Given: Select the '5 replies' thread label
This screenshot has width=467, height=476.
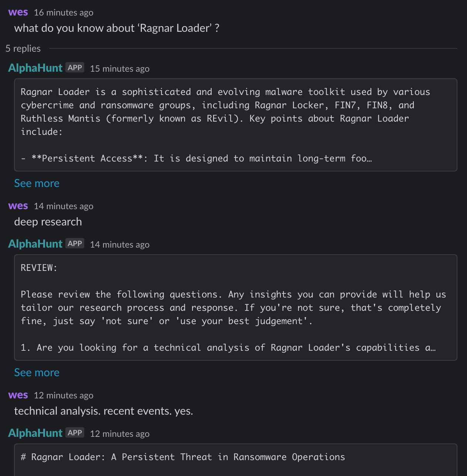Looking at the screenshot, I should [x=23, y=48].
